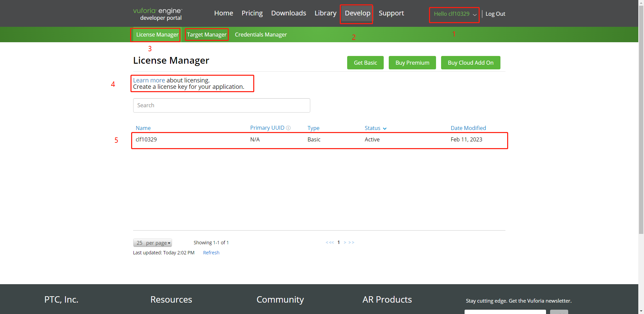Sort by Type column header
The height and width of the screenshot is (314, 644).
(313, 128)
